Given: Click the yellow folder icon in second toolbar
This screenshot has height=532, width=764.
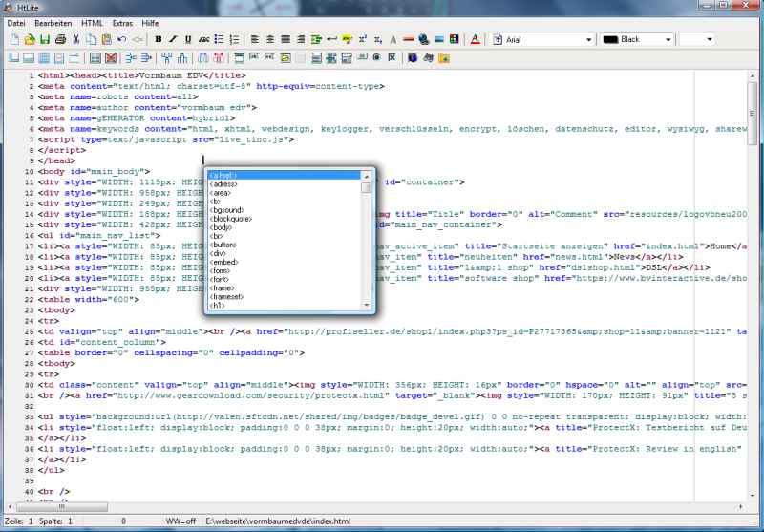Looking at the screenshot, I should pos(443,58).
